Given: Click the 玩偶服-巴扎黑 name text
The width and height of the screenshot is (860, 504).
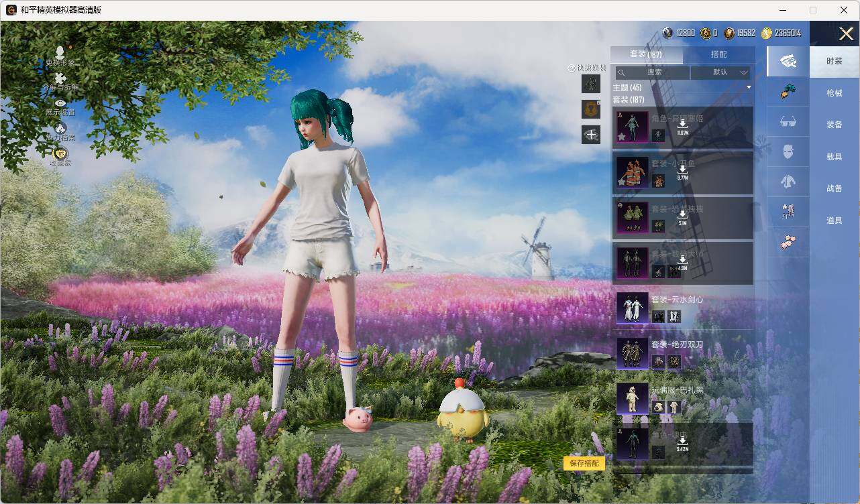Looking at the screenshot, I should pyautogui.click(x=677, y=390).
